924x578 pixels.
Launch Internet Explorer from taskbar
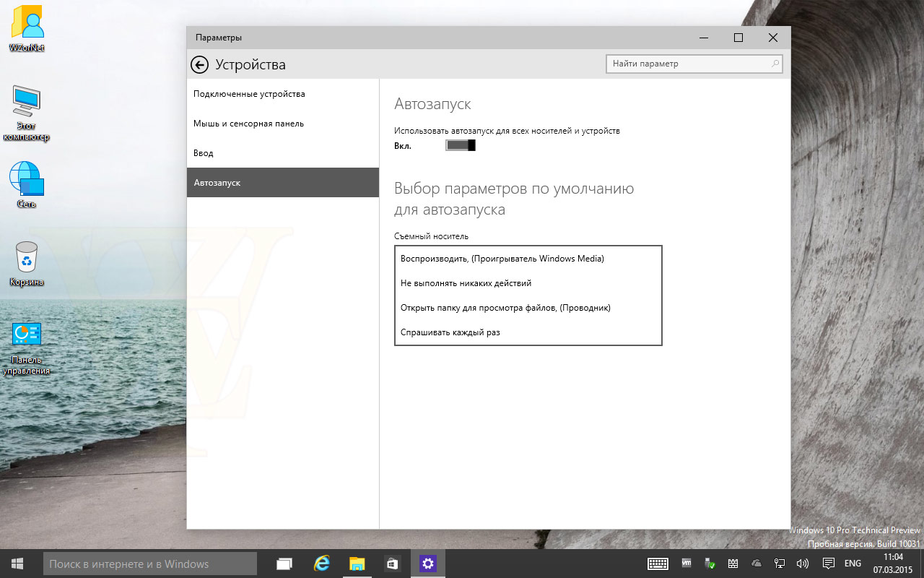321,564
